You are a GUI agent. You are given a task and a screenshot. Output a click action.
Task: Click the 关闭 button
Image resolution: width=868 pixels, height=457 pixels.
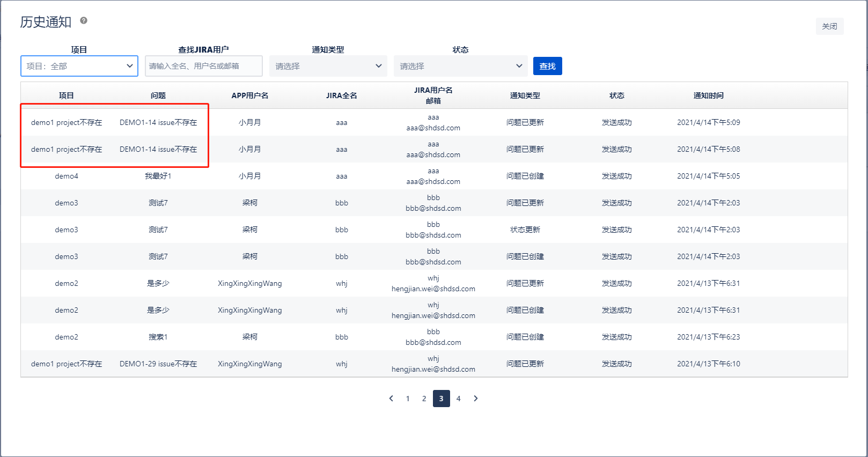(x=829, y=26)
